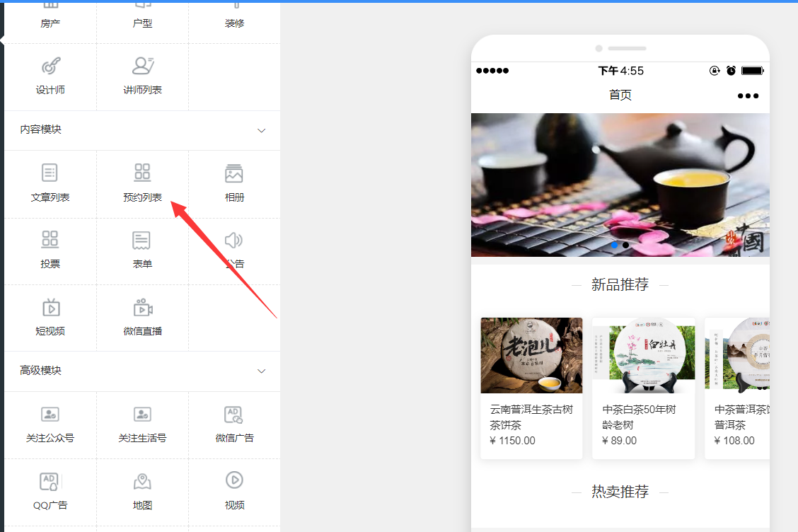This screenshot has height=532, width=798.
Task: Click the 高级模块 section header
Action: pos(142,371)
